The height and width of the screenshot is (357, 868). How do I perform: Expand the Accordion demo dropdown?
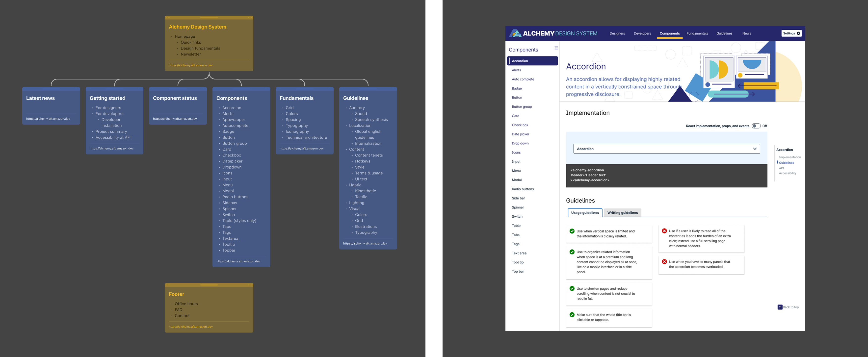pos(666,149)
